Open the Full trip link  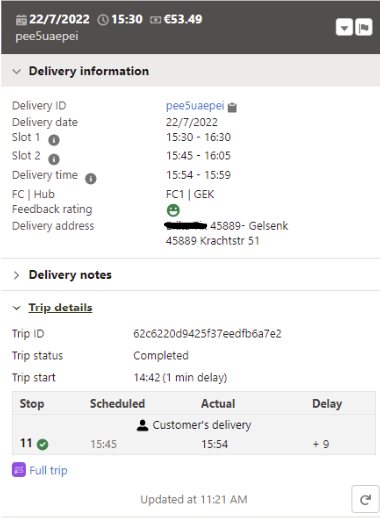tap(48, 470)
